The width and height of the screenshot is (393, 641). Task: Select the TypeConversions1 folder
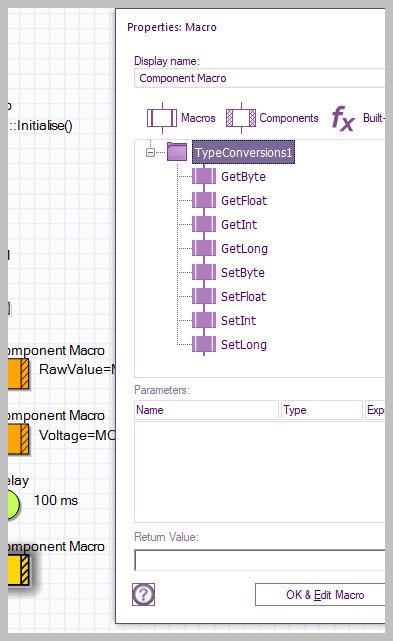pyautogui.click(x=243, y=152)
